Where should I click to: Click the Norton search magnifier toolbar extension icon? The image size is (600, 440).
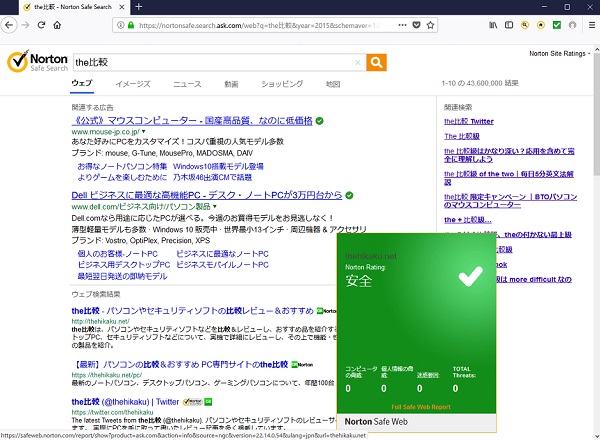pos(525,25)
